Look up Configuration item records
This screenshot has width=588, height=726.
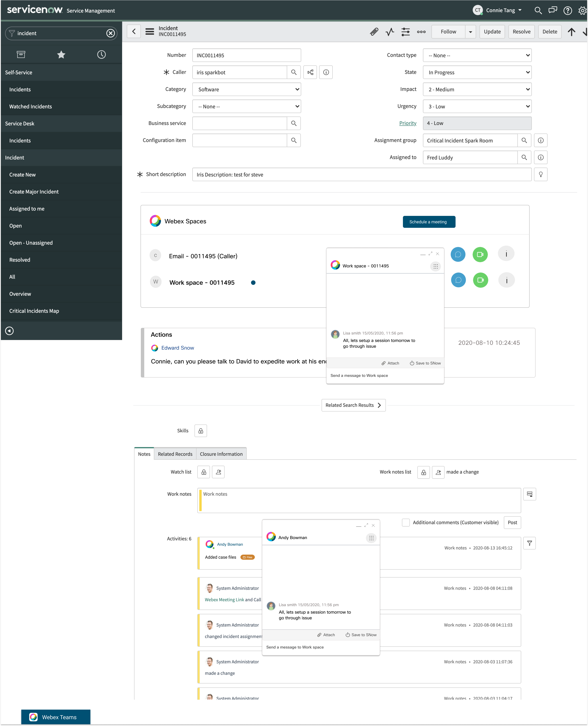(294, 140)
